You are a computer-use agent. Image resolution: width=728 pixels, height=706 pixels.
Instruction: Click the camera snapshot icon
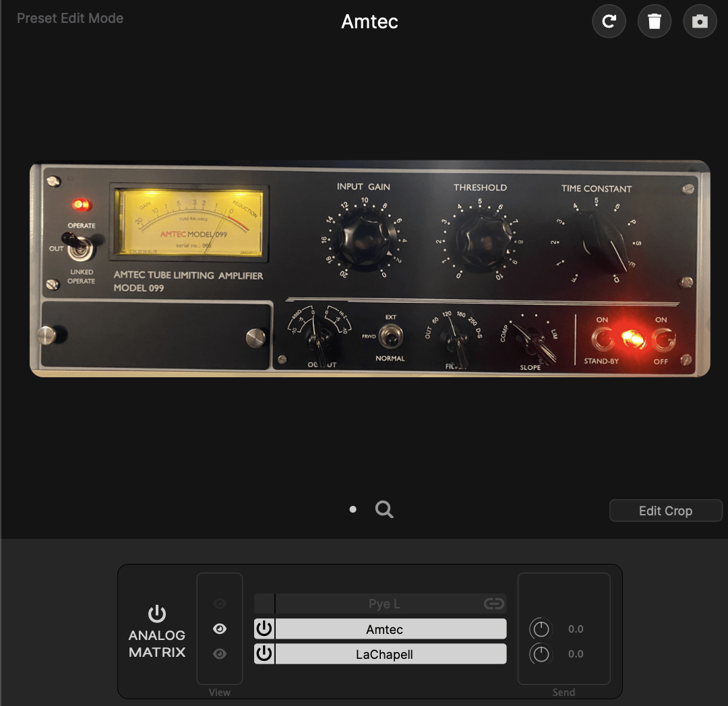pyautogui.click(x=700, y=22)
